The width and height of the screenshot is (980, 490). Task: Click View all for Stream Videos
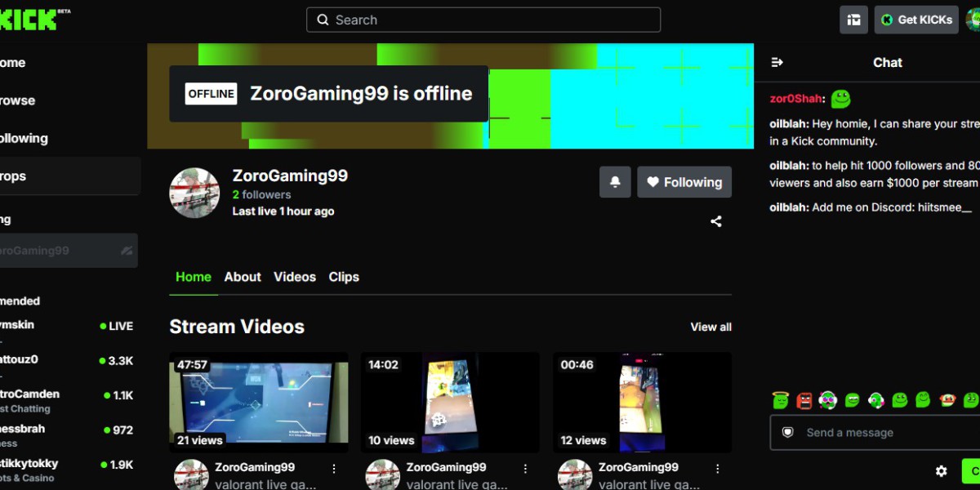pyautogui.click(x=711, y=327)
